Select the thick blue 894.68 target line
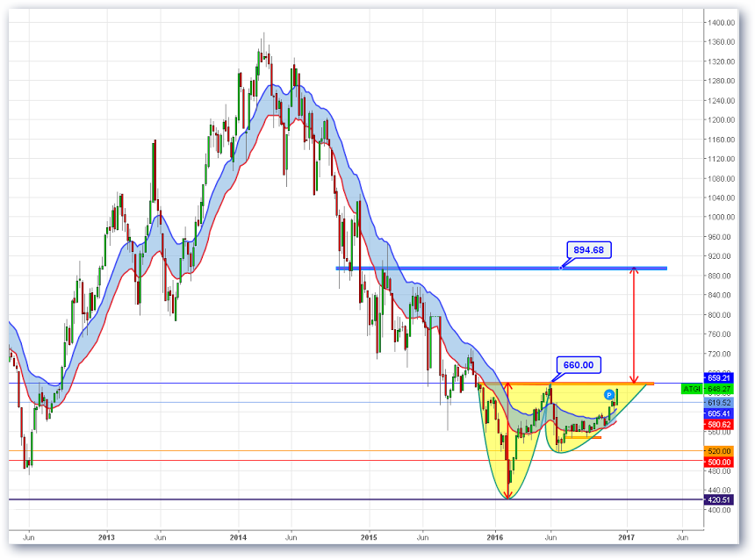The width and height of the screenshot is (755, 560). [x=500, y=269]
